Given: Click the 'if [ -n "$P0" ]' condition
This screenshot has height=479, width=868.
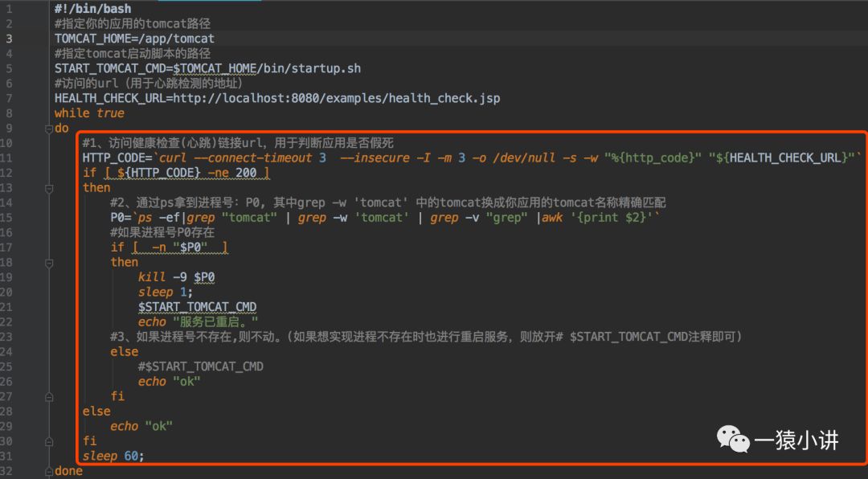Looking at the screenshot, I should tap(170, 248).
